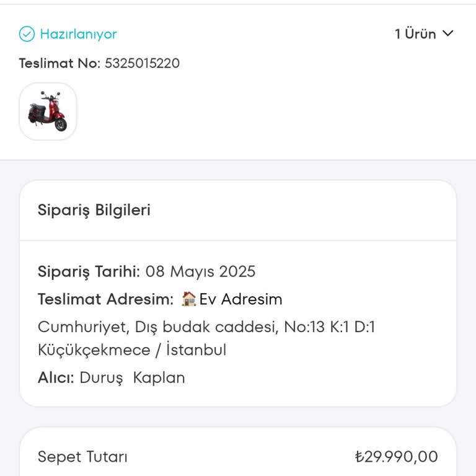Tap the Ev Adresim address name
The height and width of the screenshot is (476, 476).
tap(240, 299)
